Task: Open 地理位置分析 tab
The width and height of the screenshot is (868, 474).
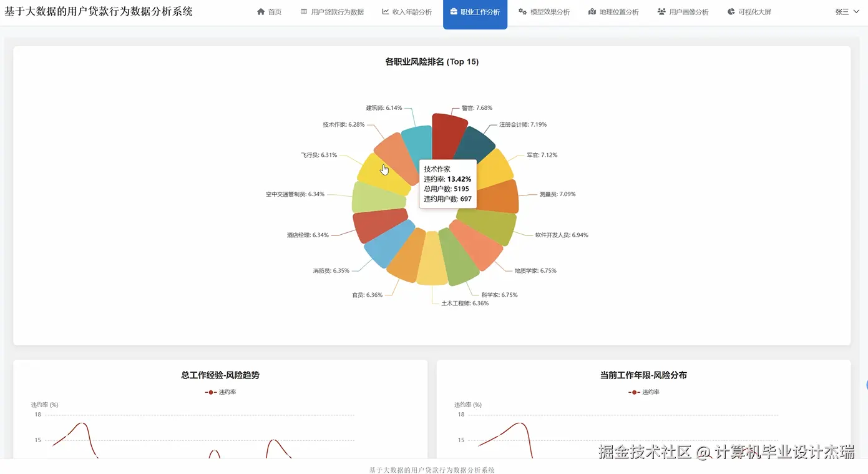Action: [x=613, y=12]
